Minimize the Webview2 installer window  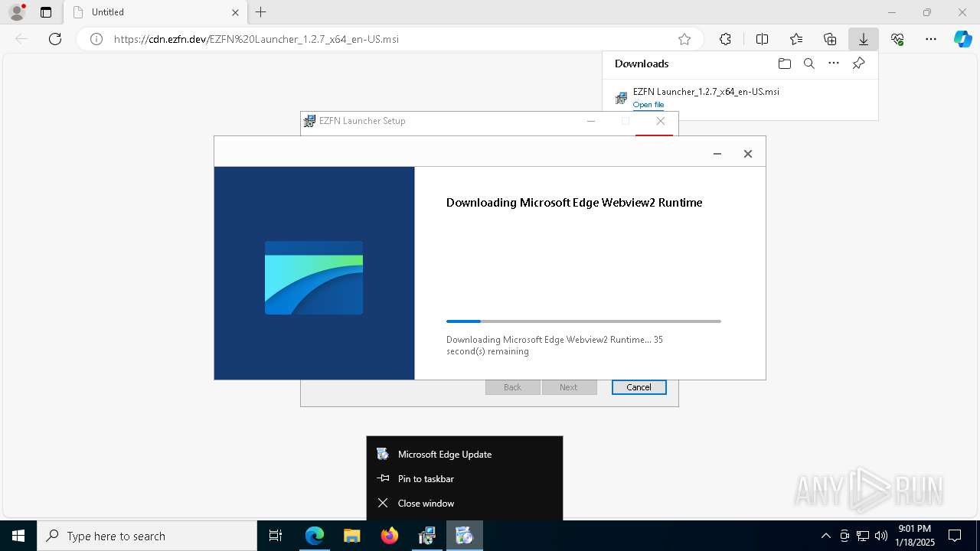pos(717,154)
